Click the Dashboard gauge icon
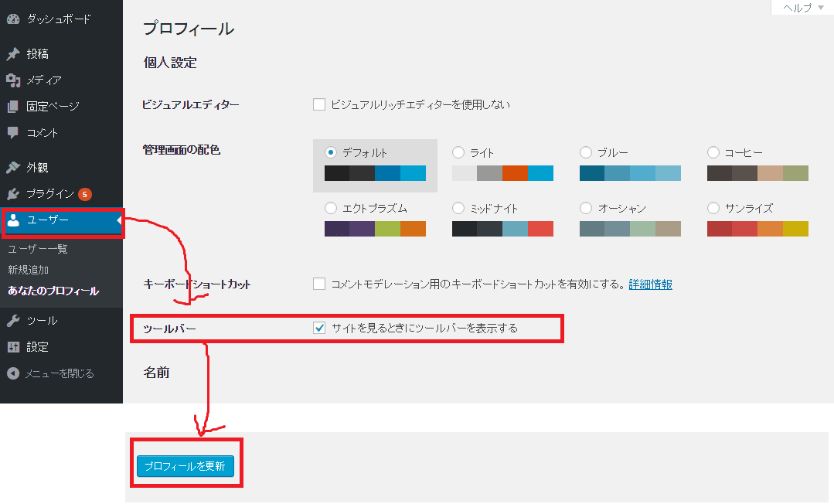The height and width of the screenshot is (504, 834). (13, 18)
